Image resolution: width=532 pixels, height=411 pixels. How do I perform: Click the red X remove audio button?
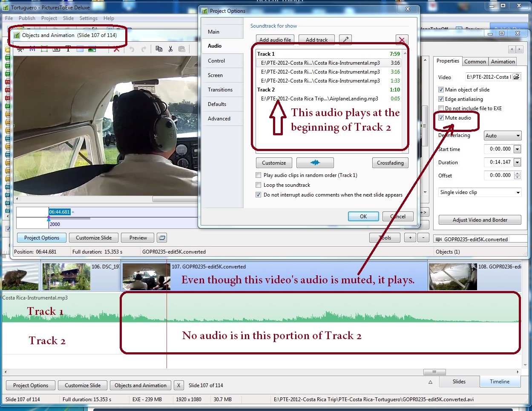click(402, 40)
